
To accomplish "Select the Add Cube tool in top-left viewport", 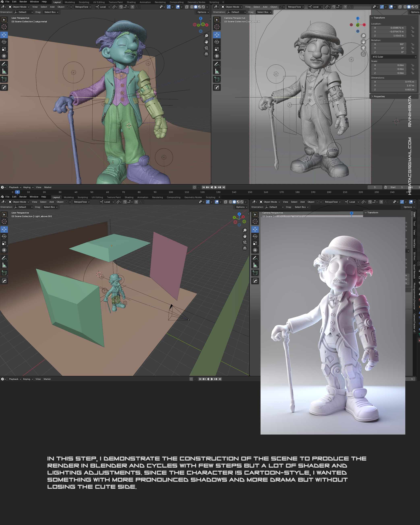I will tap(4, 79).
